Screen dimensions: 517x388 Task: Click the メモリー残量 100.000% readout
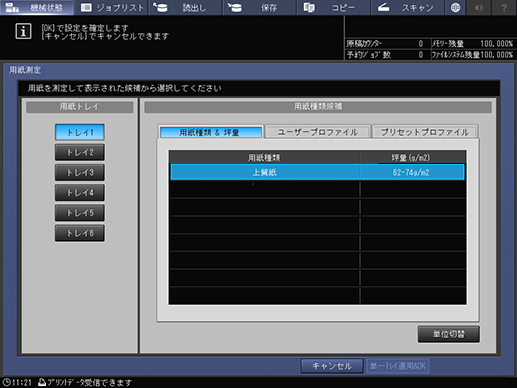pos(472,44)
